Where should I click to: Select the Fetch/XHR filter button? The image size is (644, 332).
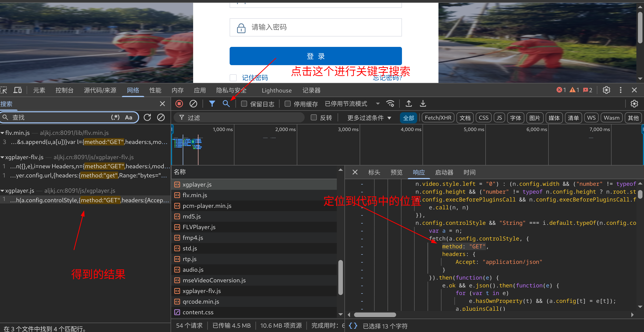438,118
